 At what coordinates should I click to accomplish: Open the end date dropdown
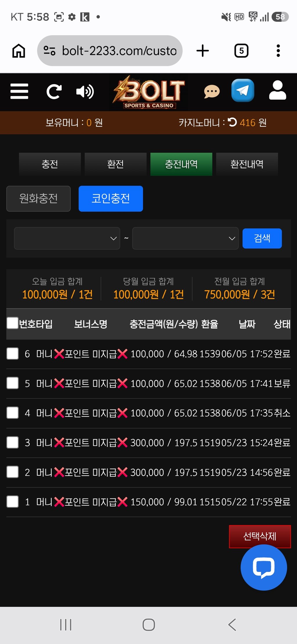185,238
